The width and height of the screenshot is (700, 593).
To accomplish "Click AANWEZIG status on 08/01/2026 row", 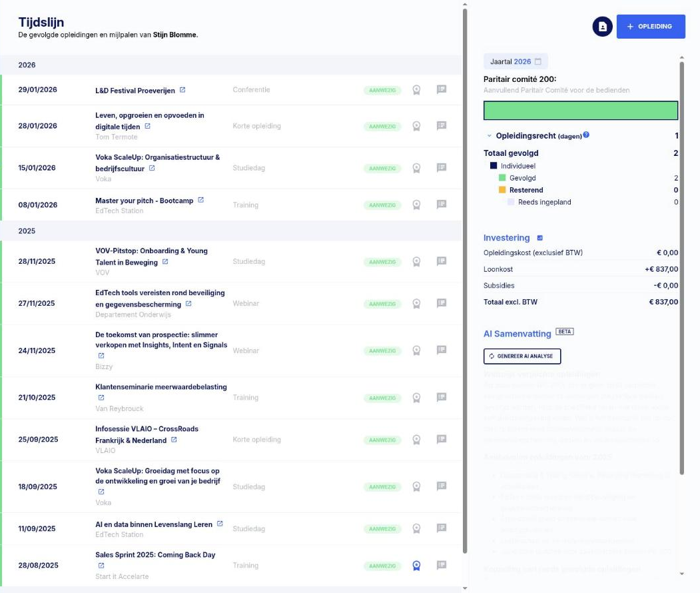I will [382, 205].
